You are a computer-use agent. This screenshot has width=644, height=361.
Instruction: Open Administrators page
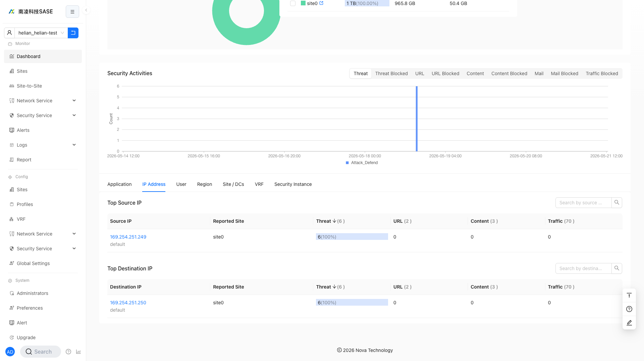click(43, 293)
